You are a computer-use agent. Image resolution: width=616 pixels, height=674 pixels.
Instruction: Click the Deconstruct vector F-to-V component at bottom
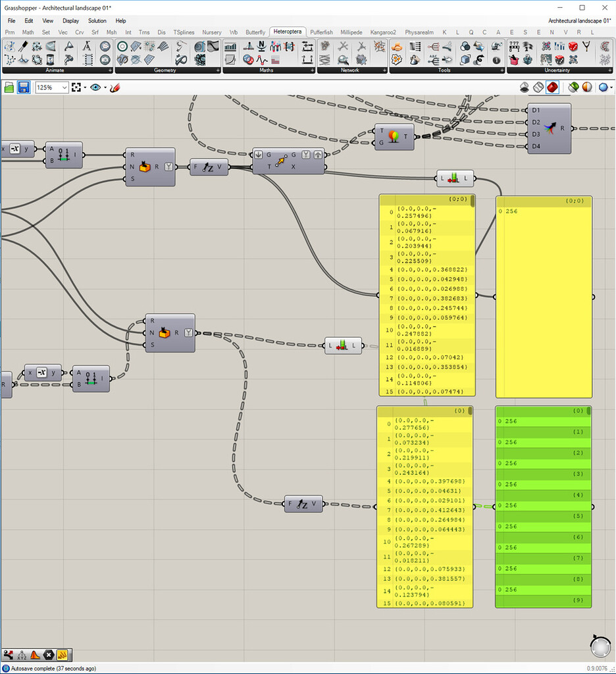click(303, 505)
